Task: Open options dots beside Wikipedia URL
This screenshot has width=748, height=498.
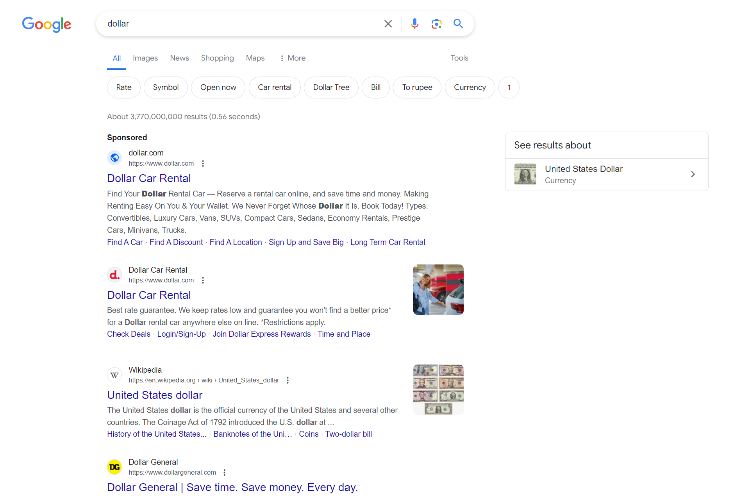Action: [x=287, y=381]
